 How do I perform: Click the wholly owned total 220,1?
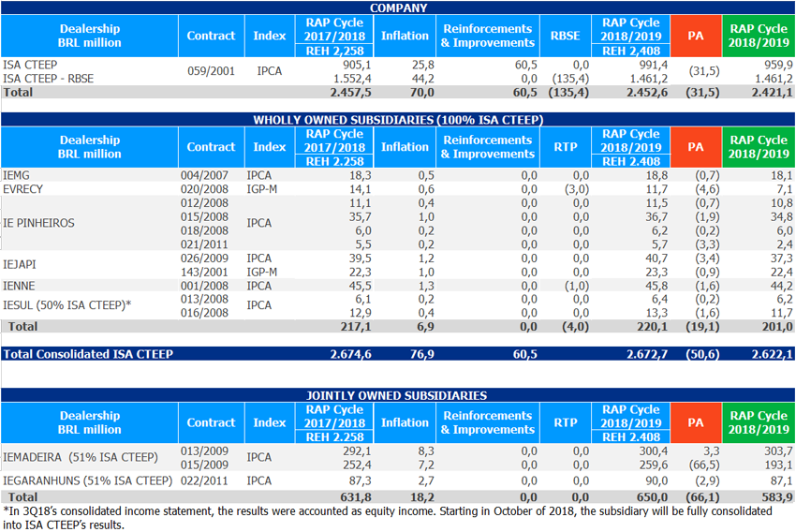click(x=653, y=326)
